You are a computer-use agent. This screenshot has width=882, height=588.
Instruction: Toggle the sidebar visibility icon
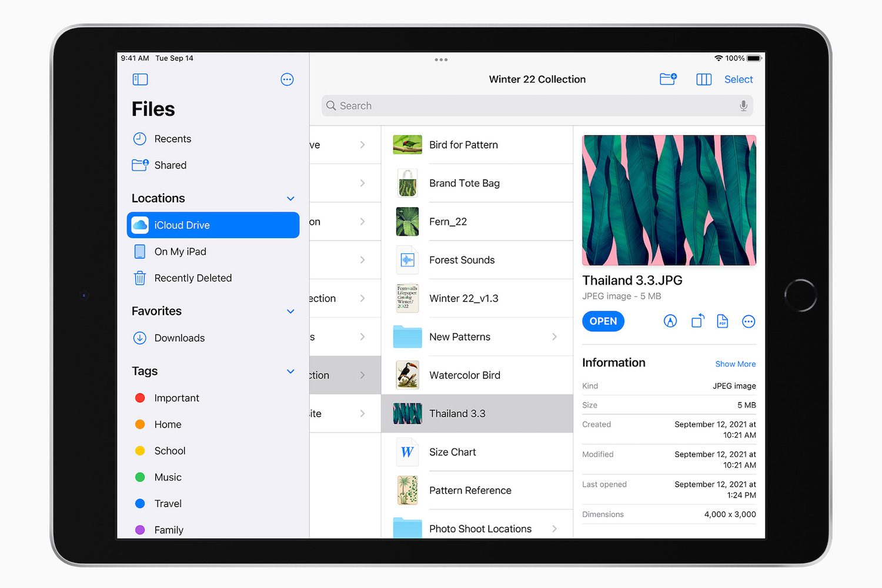tap(140, 79)
